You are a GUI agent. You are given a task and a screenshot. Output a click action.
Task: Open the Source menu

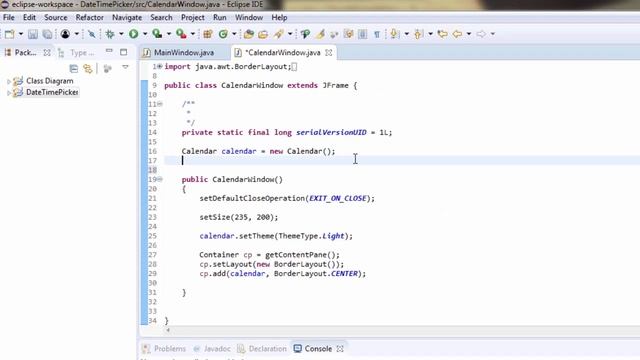coord(56,18)
